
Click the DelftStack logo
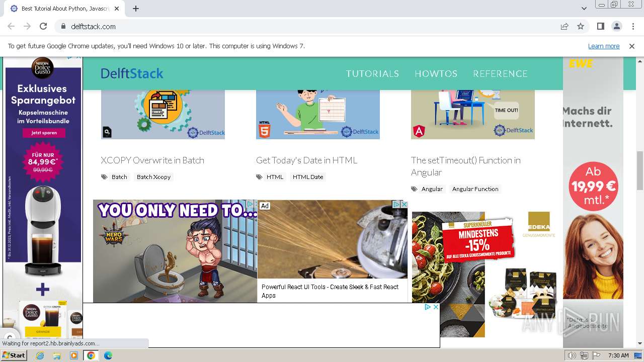click(x=132, y=73)
